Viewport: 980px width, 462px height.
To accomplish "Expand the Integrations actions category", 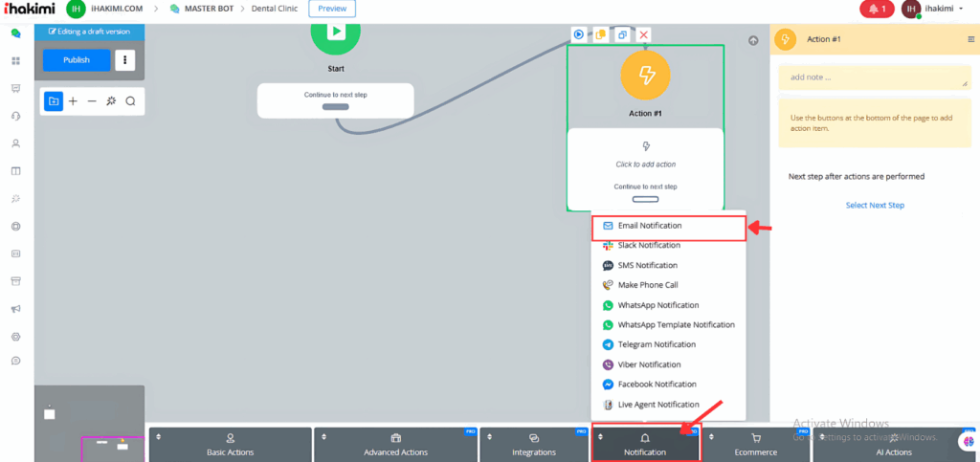I will pos(533,445).
